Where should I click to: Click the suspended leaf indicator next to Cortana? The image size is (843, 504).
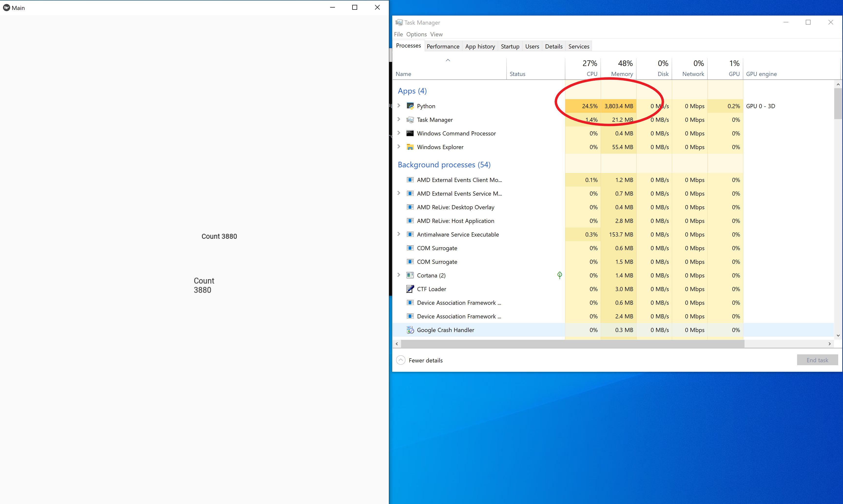(559, 275)
